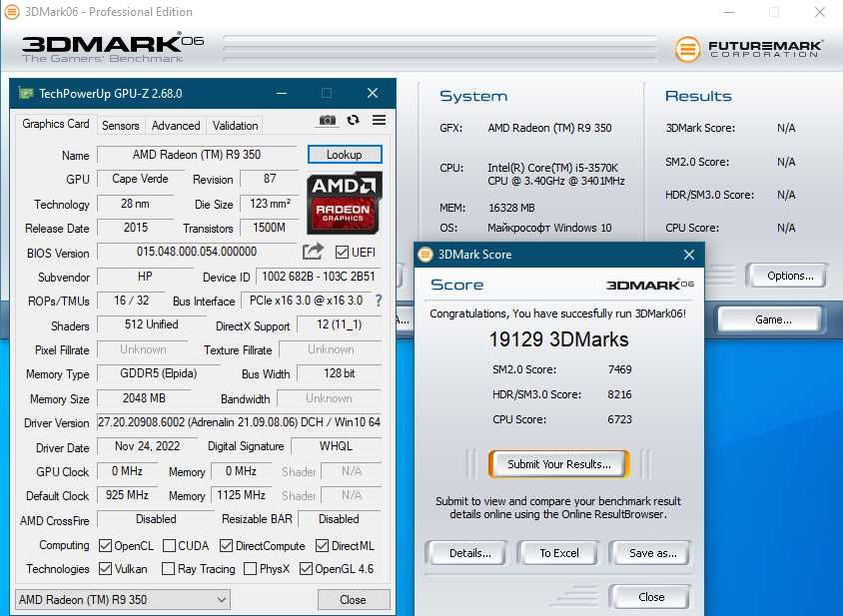Image resolution: width=843 pixels, height=616 pixels.
Task: Click Close button in 3DMark Score dialog
Action: [x=651, y=597]
